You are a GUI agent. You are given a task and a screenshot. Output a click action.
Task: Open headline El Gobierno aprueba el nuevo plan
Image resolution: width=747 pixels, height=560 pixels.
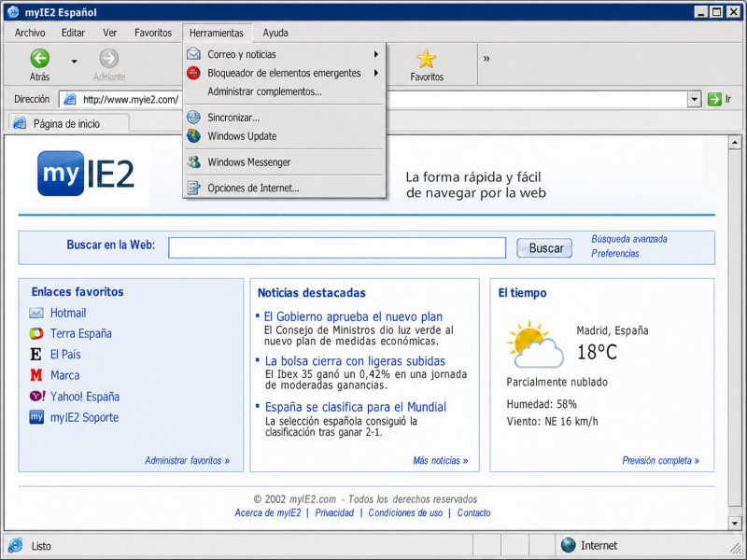click(x=353, y=316)
